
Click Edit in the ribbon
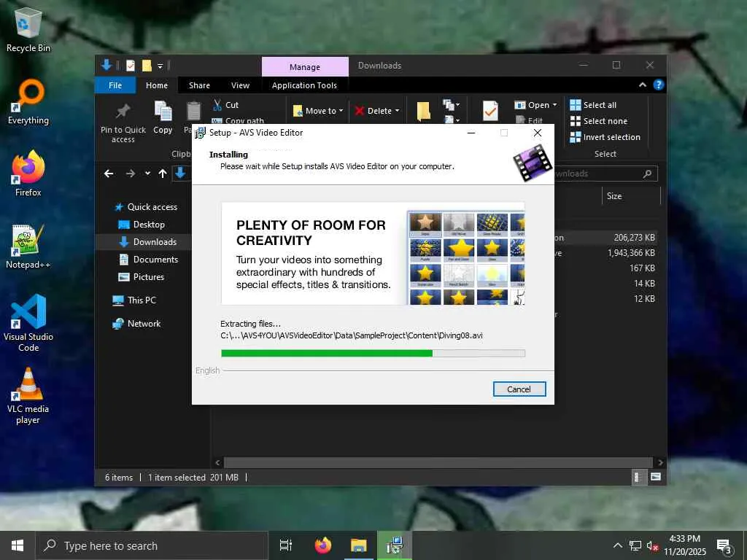pyautogui.click(x=530, y=120)
